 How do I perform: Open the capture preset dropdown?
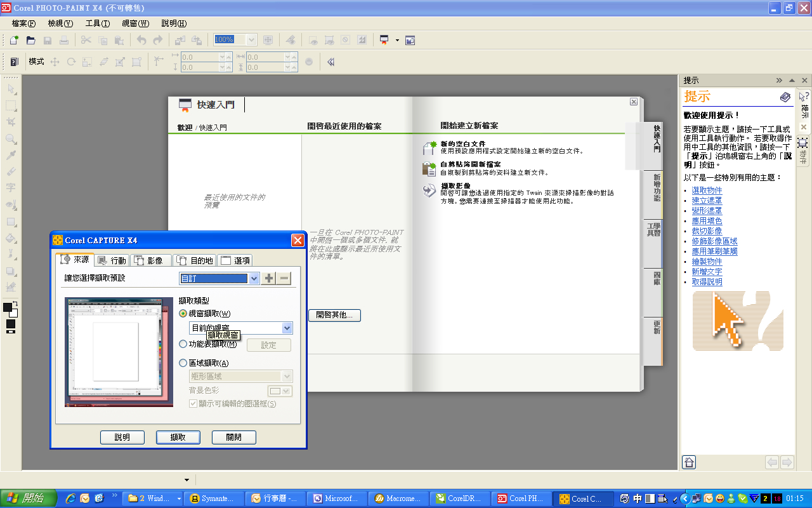point(254,278)
